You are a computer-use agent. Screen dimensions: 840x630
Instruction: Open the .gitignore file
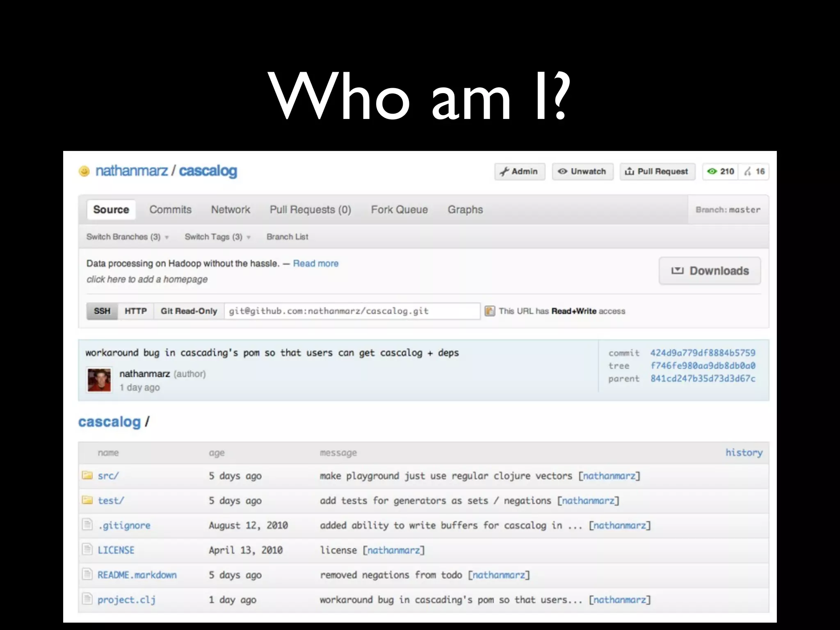pyautogui.click(x=124, y=525)
